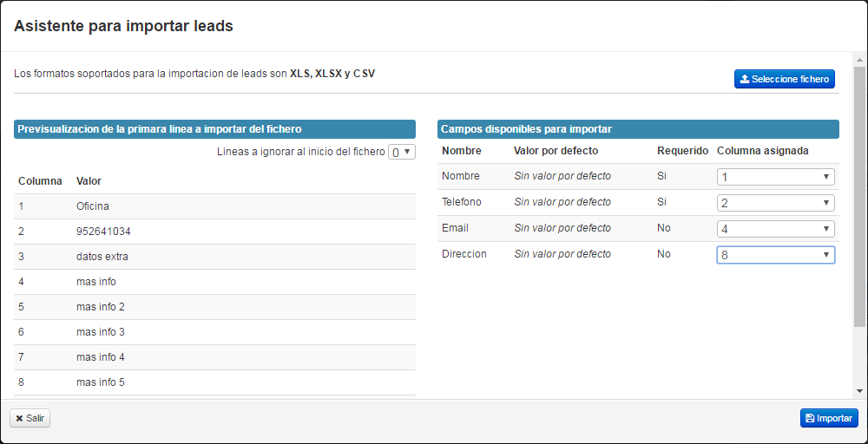
Task: Expand Telefono assigned column dropdown
Action: click(775, 203)
